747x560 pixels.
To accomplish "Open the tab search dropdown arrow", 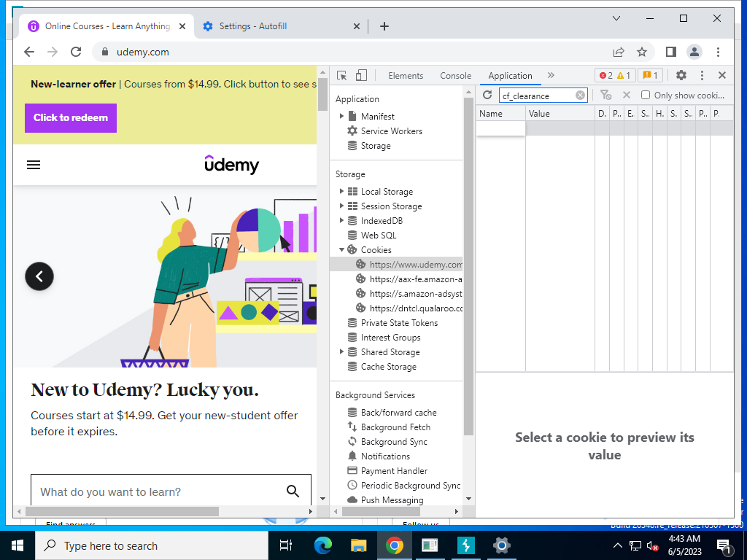I will [x=616, y=18].
